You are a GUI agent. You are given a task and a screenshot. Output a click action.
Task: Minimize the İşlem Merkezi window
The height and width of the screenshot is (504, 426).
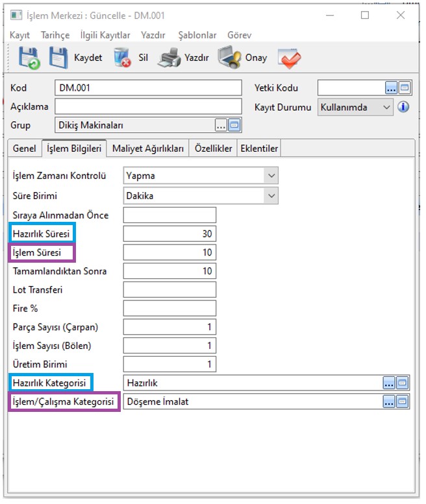330,15
